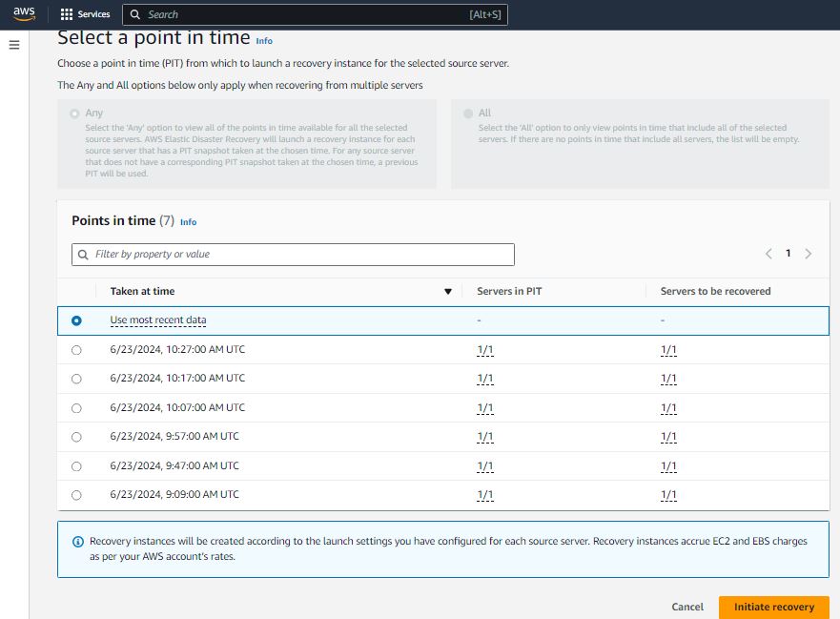Click the AWS top Search bar
Image resolution: width=840 pixels, height=619 pixels.
[315, 14]
